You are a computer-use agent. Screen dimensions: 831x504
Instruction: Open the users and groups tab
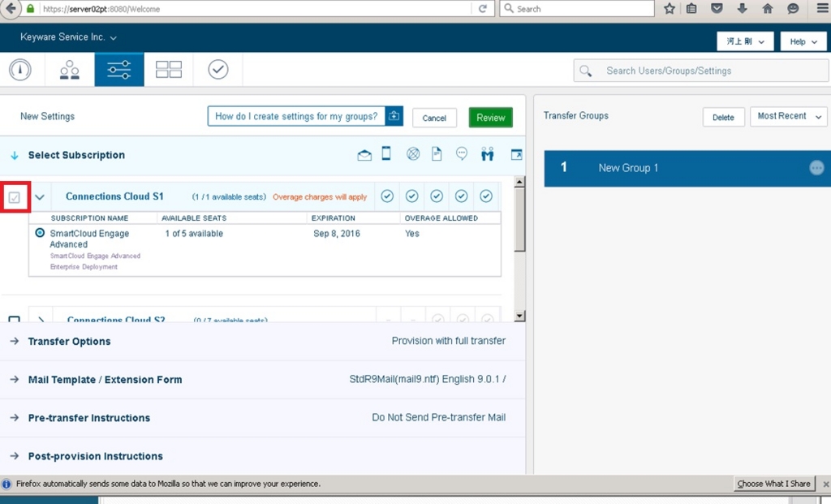[70, 70]
